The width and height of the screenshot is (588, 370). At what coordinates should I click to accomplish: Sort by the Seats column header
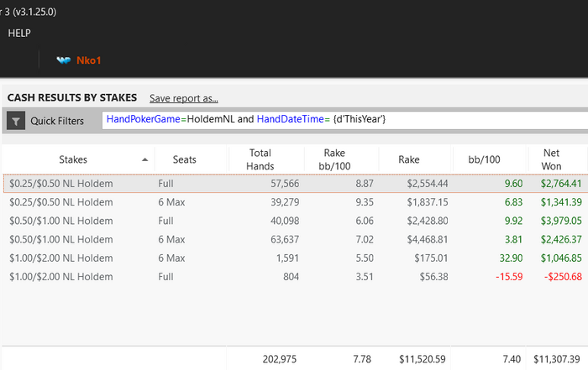(184, 159)
